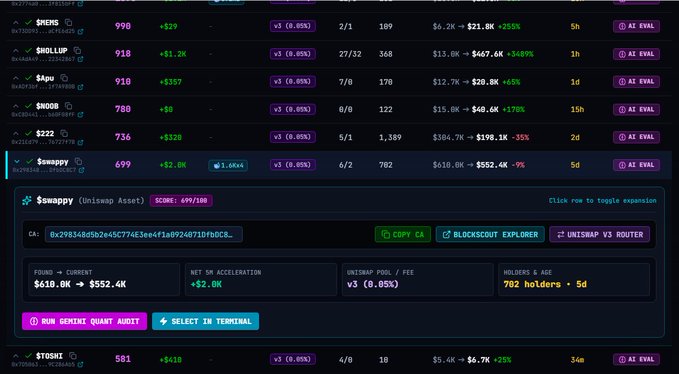
Task: Click the v3 (0.05%) badge in $HOLLUP row
Action: [x=293, y=54]
